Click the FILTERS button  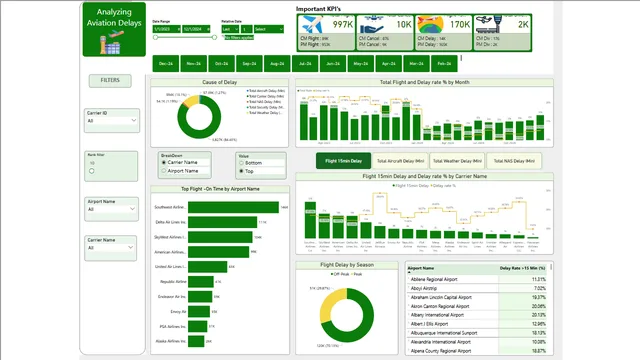click(x=110, y=80)
